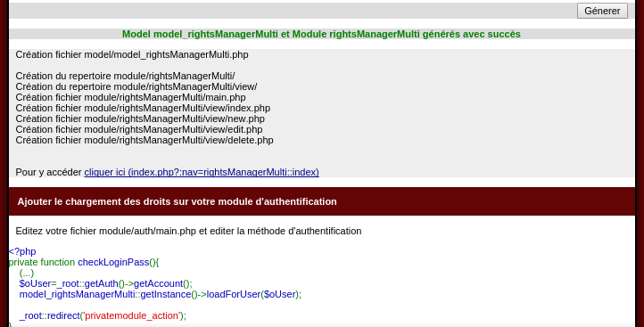Screen dimensions: 644x327
Task: Click the instruction "Editez votre fichier module/auth/main.php"
Action: 188,231
